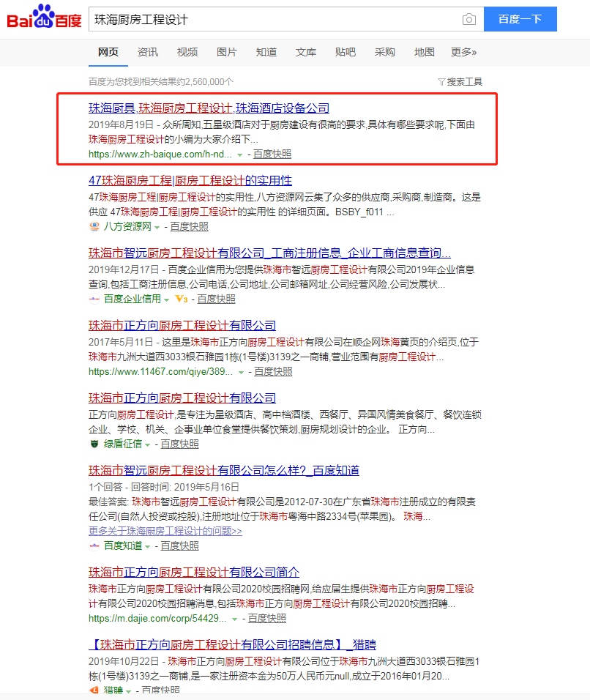Open the 猎聘 招聘信息 result title
590x700 pixels.
[x=232, y=644]
